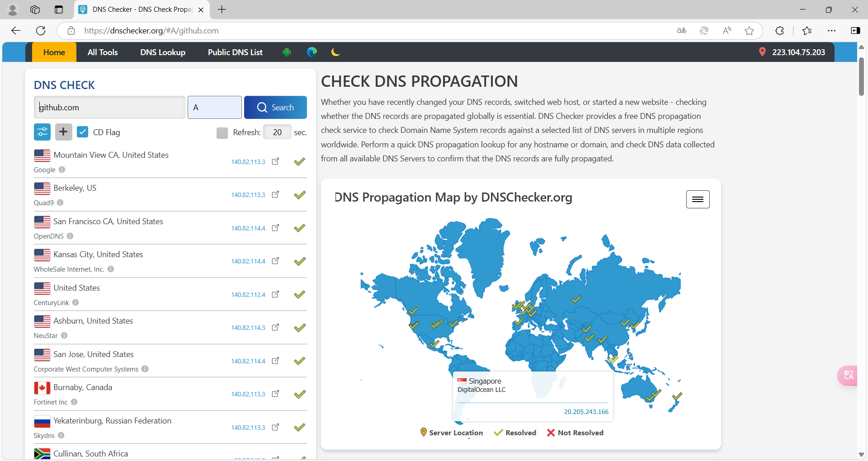Toggle dark mode moon icon
Screen dimensions: 868x461
point(335,52)
